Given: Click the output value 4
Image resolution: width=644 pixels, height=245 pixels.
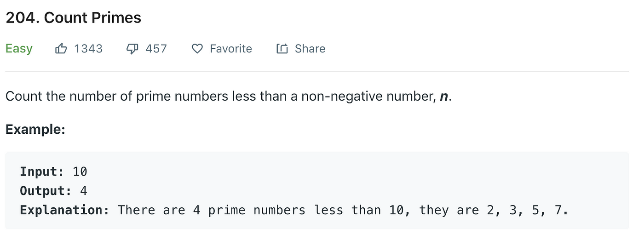Looking at the screenshot, I should coord(84,191).
